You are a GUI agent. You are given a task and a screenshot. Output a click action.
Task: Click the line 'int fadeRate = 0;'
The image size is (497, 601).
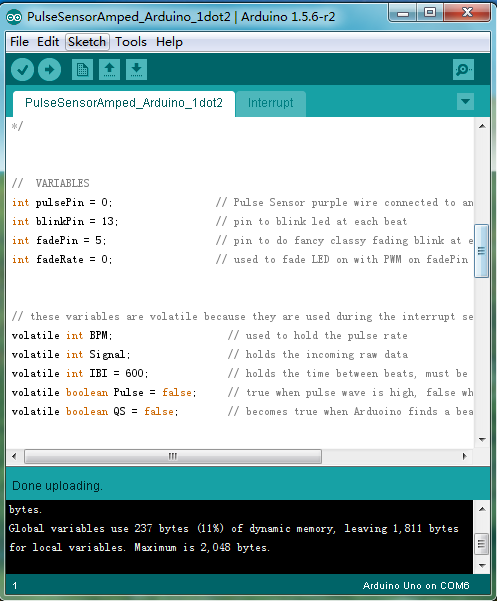click(62, 259)
